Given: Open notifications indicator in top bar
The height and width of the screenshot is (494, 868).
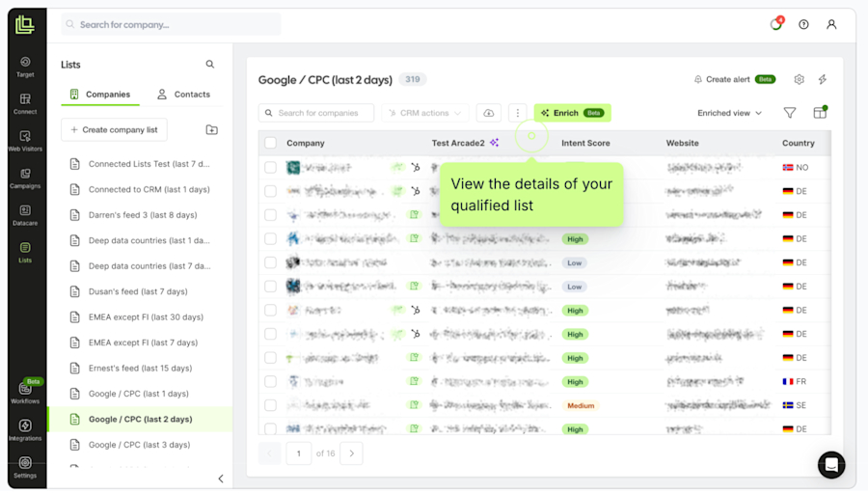Looking at the screenshot, I should click(x=776, y=24).
